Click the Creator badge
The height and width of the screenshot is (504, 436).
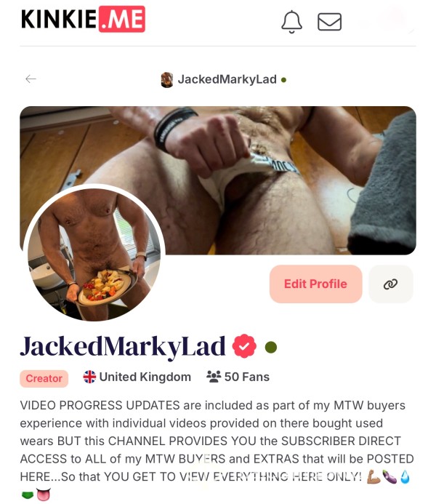pos(44,378)
